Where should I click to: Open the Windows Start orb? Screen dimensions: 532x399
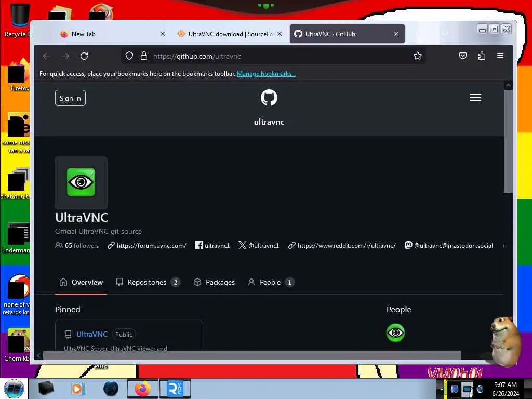pyautogui.click(x=14, y=389)
